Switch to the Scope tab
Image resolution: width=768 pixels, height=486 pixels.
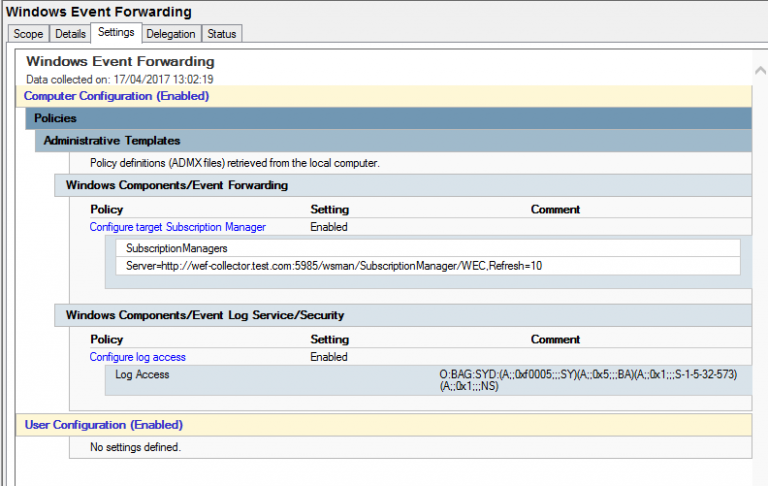(x=28, y=34)
